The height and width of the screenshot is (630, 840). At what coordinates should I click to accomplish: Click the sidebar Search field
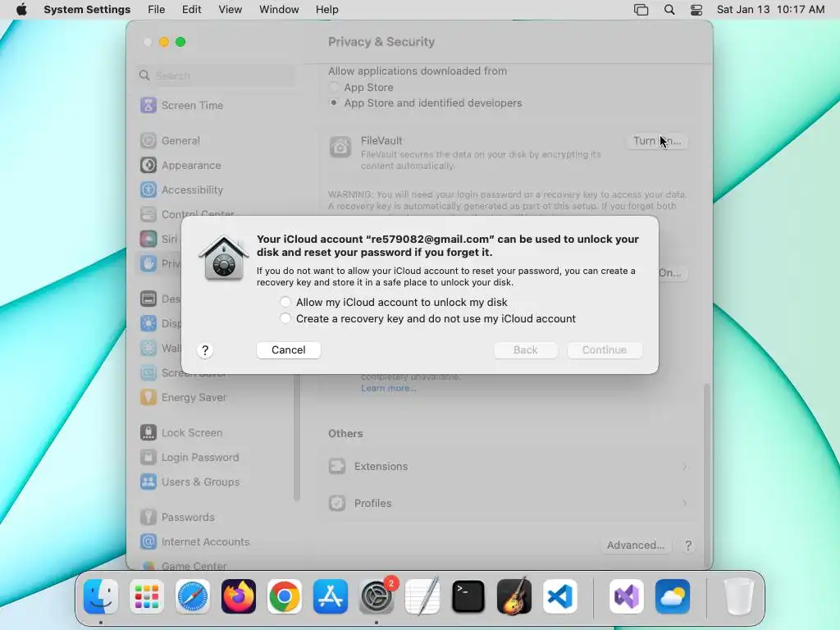coord(216,75)
